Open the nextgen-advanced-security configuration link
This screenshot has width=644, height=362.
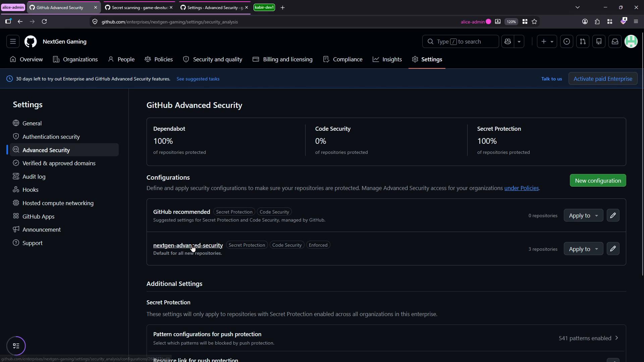(x=188, y=245)
